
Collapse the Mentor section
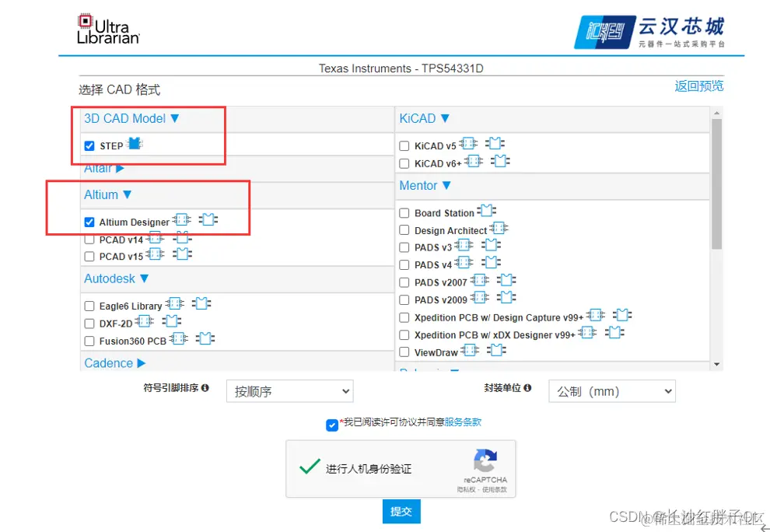425,186
